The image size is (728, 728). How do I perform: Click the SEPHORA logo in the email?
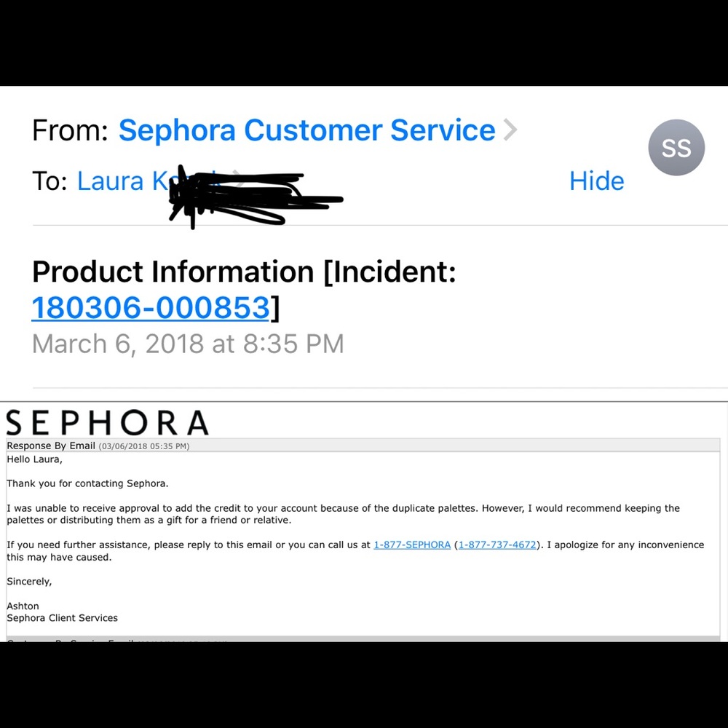(107, 422)
